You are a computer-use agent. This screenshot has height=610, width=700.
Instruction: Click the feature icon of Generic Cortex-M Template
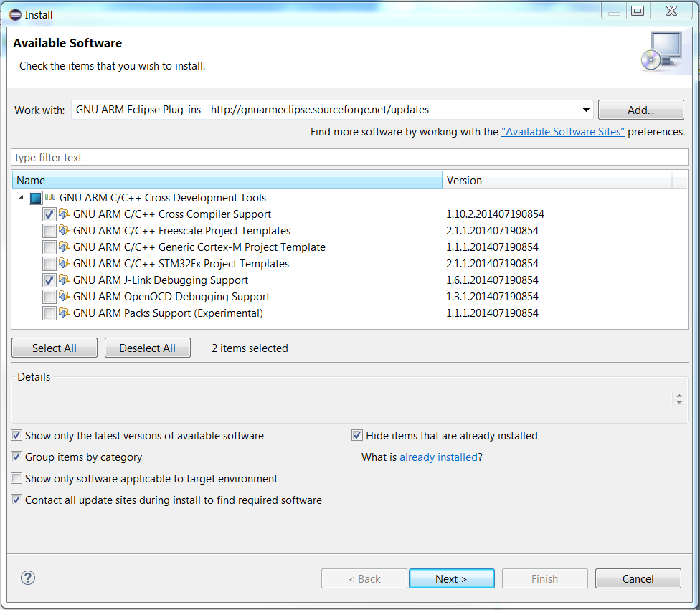point(65,247)
